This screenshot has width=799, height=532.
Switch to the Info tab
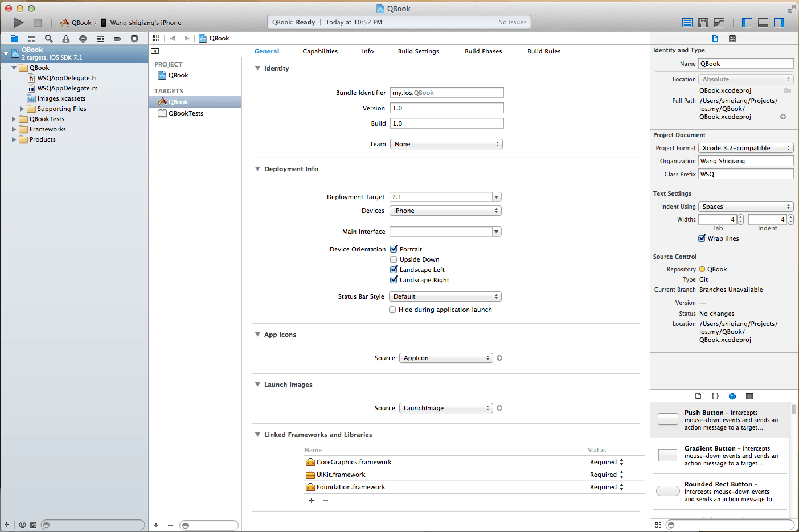pyautogui.click(x=368, y=51)
